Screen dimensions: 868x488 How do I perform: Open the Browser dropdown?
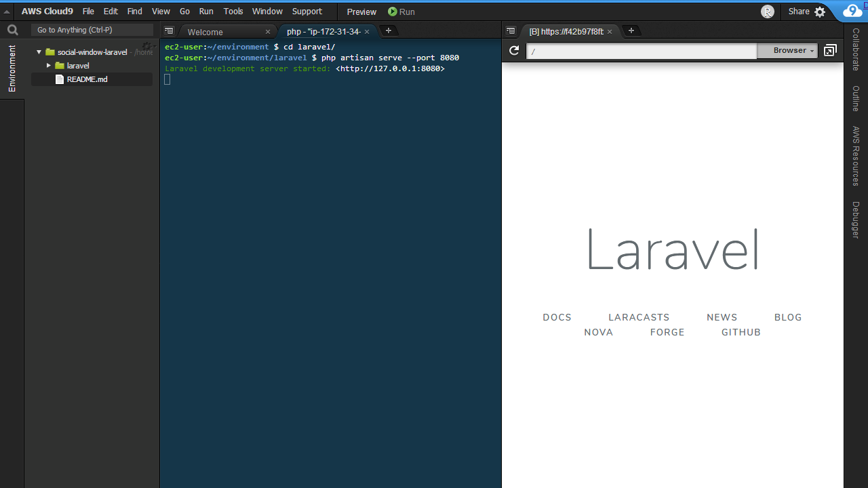(787, 51)
